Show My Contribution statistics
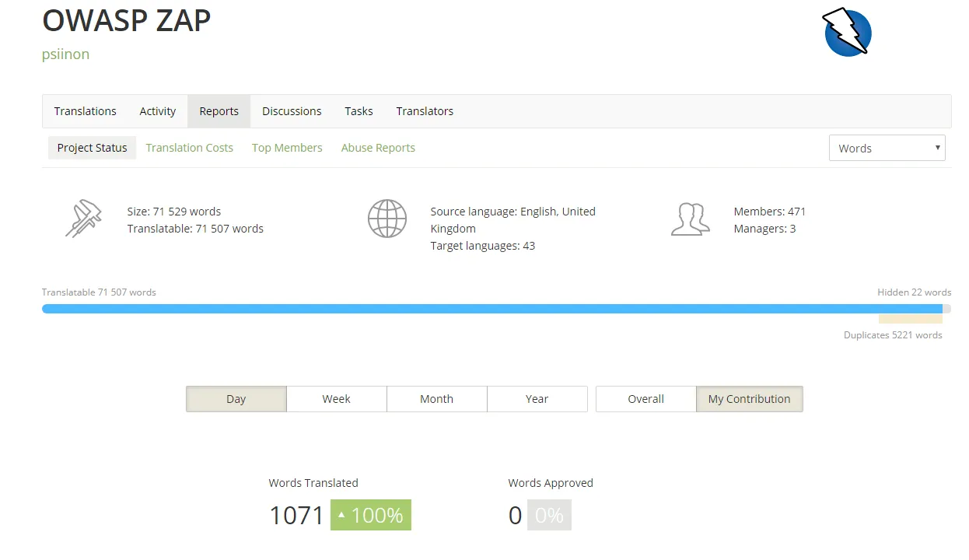Image resolution: width=969 pixels, height=560 pixels. 750,399
